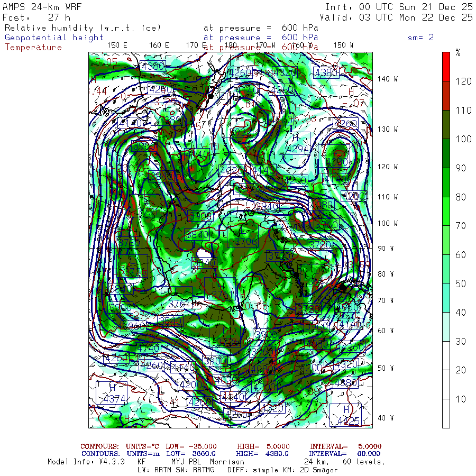Click the CONTOURS: UNITS=°C legend text
Screen dimensions: 476x476
coord(120,446)
